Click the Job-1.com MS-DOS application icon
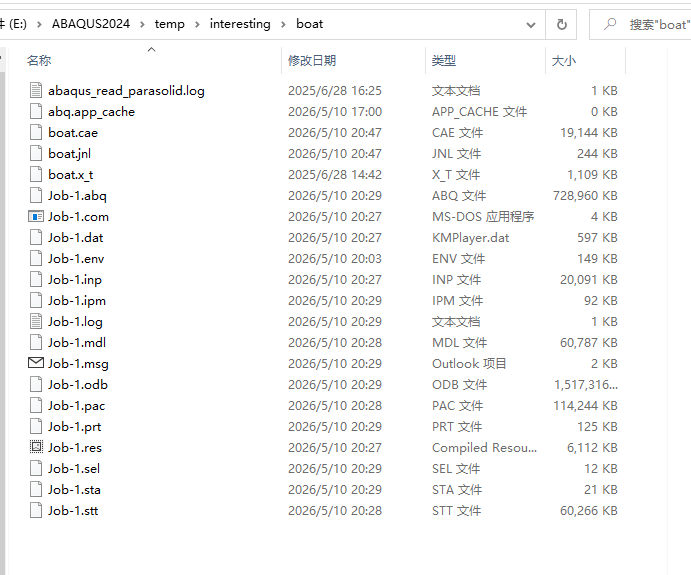Image resolution: width=691 pixels, height=575 pixels. coord(36,216)
